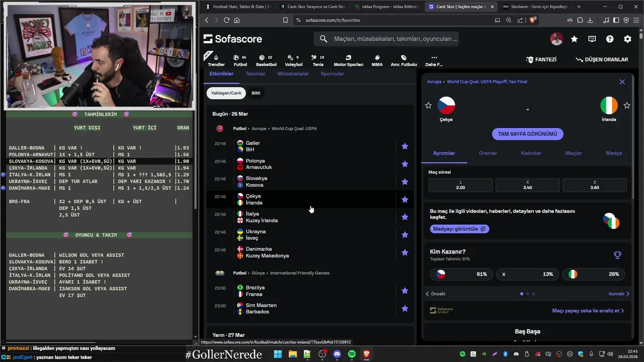644x362 pixels.
Task: Favorite team Çekya star in detail panel
Action: click(428, 105)
